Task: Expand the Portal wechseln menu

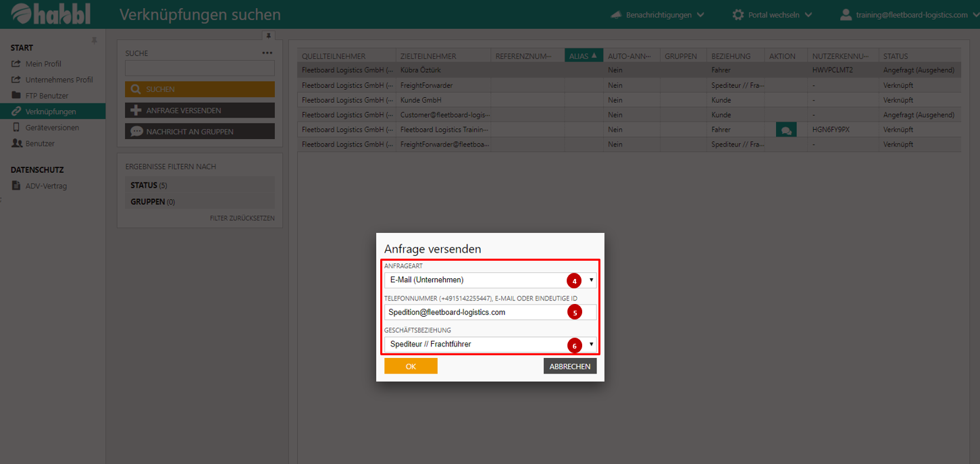Action: [x=773, y=15]
